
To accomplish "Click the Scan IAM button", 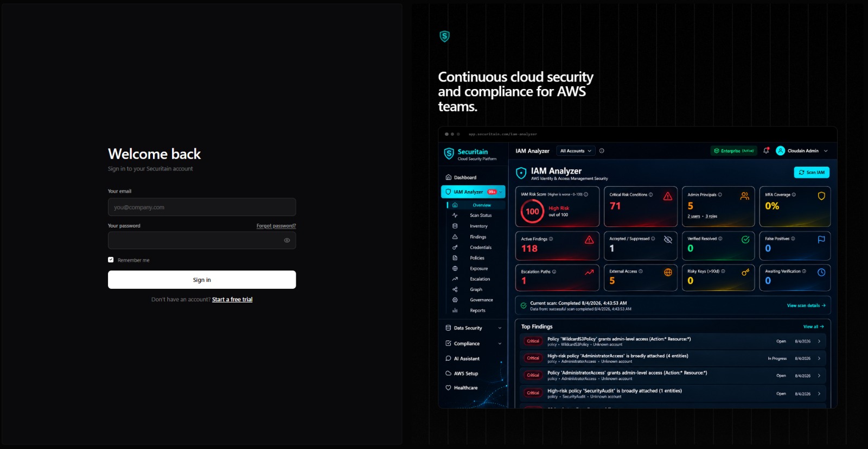I will point(812,172).
